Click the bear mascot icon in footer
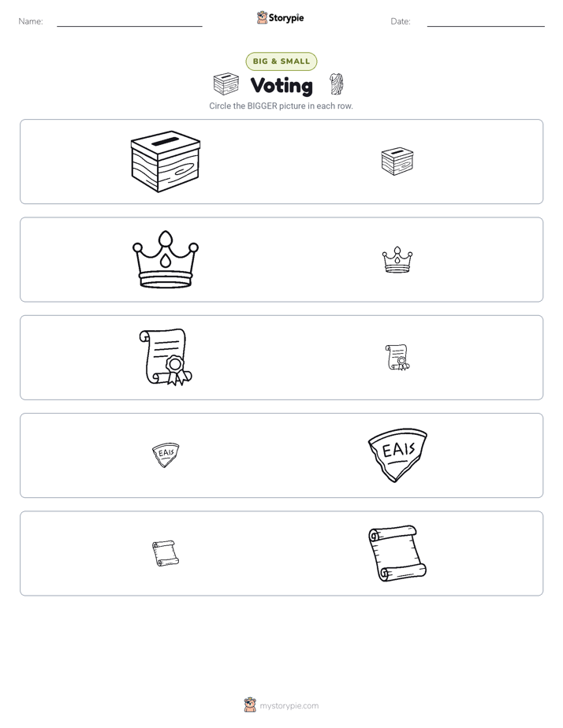The height and width of the screenshot is (728, 563). pyautogui.click(x=250, y=705)
